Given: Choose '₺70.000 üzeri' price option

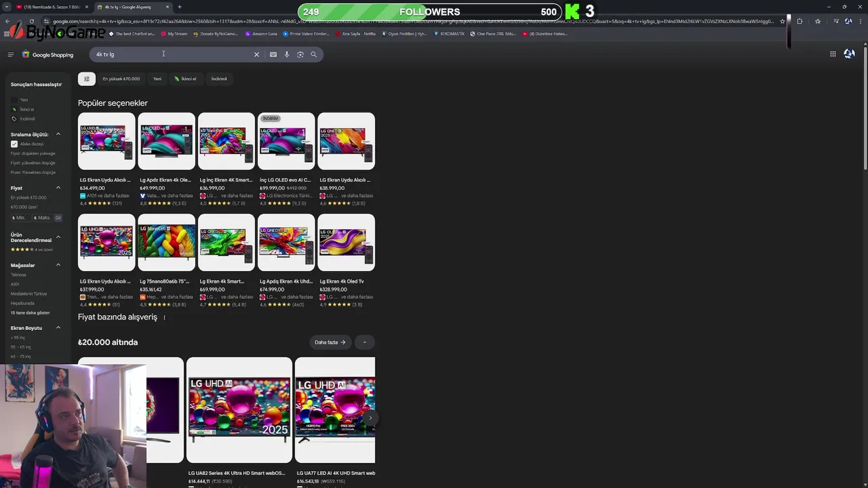Looking at the screenshot, I should pyautogui.click(x=24, y=207).
